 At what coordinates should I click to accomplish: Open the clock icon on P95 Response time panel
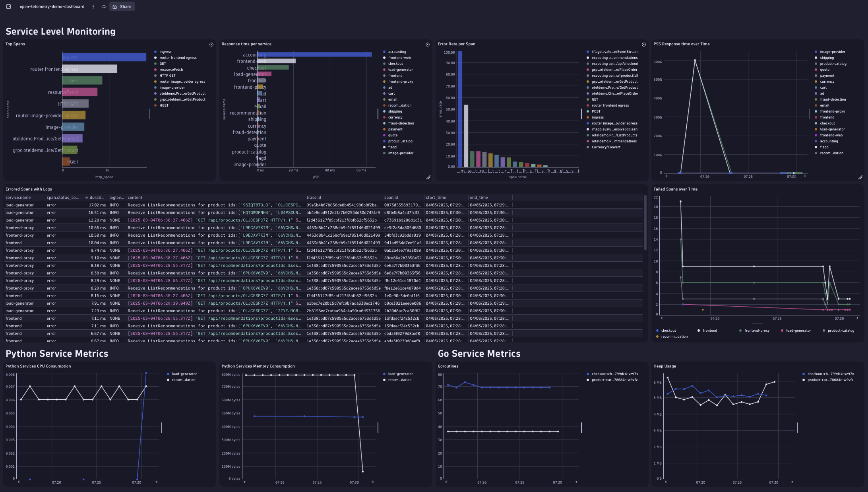coord(861,45)
